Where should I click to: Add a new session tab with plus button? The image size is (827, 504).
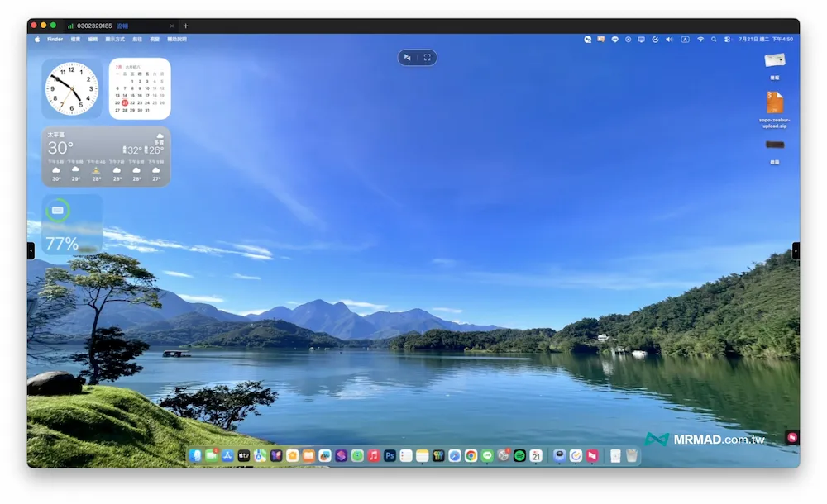click(185, 26)
